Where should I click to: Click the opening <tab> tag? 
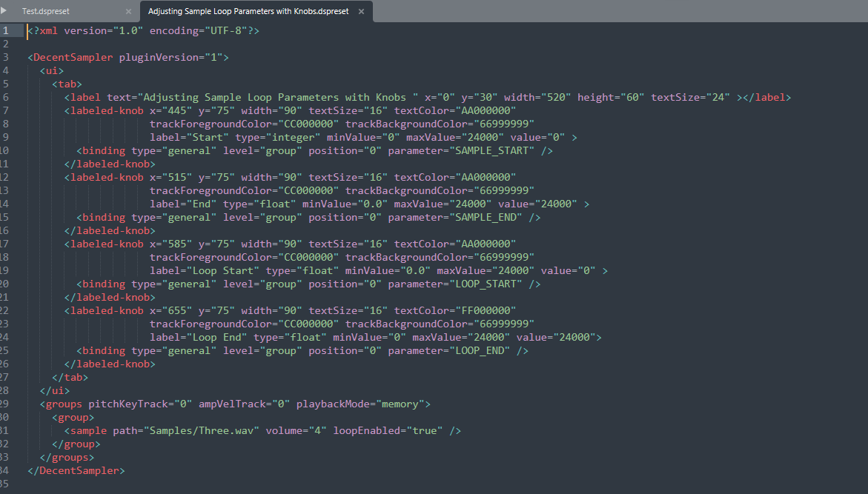point(67,84)
